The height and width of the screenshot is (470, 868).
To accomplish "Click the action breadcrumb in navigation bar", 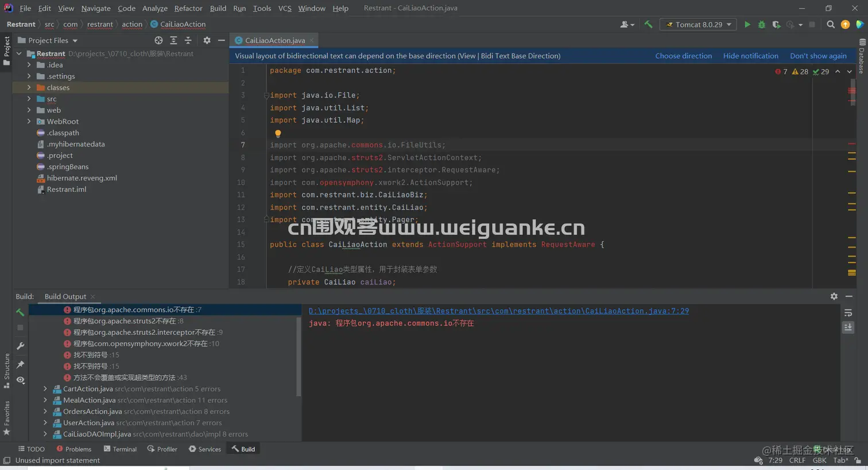I will tap(132, 24).
